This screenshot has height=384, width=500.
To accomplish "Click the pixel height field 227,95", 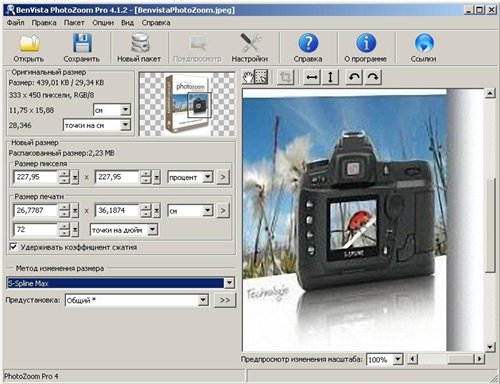I will [x=117, y=177].
